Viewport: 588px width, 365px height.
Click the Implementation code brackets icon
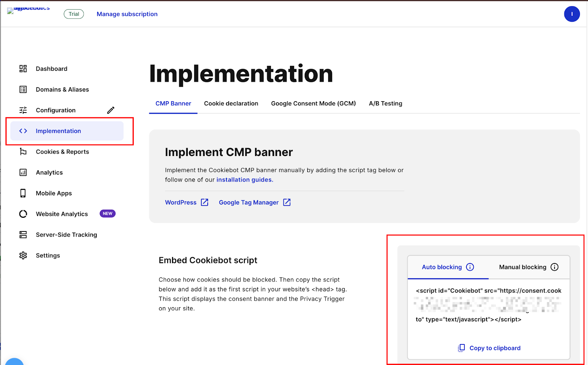pos(23,131)
